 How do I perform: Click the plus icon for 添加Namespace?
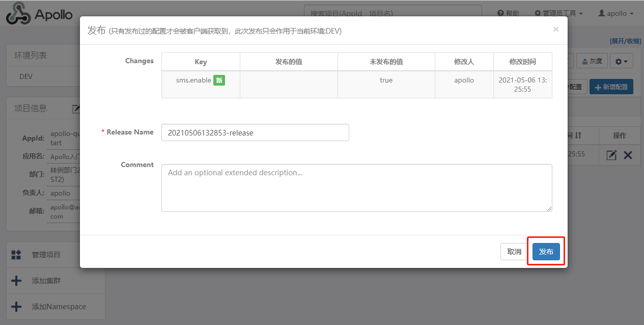click(16, 307)
